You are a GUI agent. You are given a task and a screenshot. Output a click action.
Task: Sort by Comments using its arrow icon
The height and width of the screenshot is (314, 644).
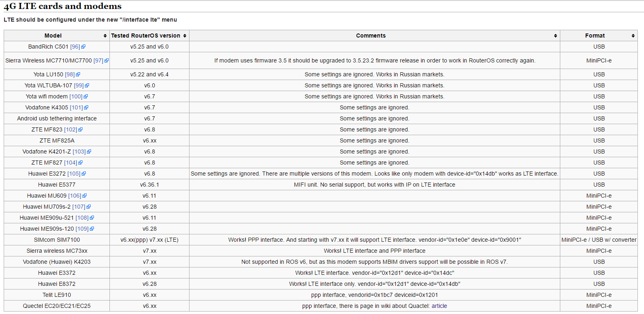(x=555, y=36)
